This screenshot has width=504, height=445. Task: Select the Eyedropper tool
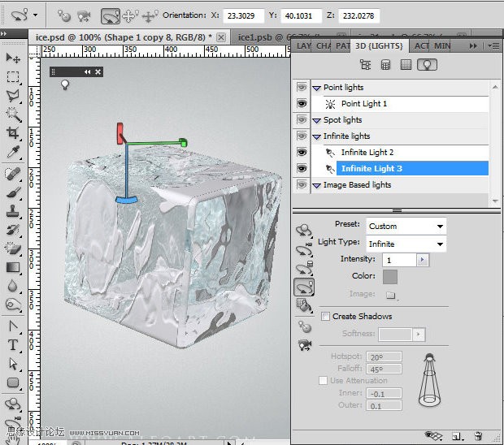pyautogui.click(x=13, y=152)
